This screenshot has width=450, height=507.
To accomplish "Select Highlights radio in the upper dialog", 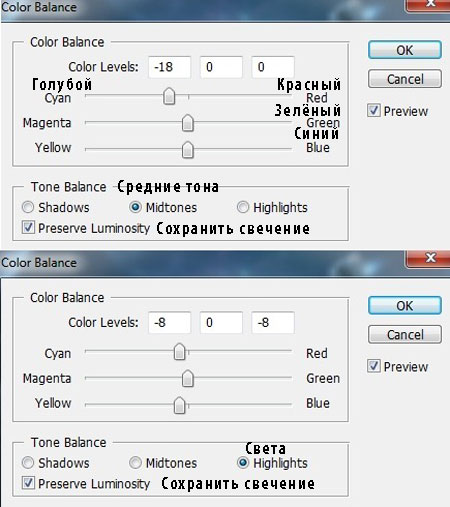I will pos(243,207).
